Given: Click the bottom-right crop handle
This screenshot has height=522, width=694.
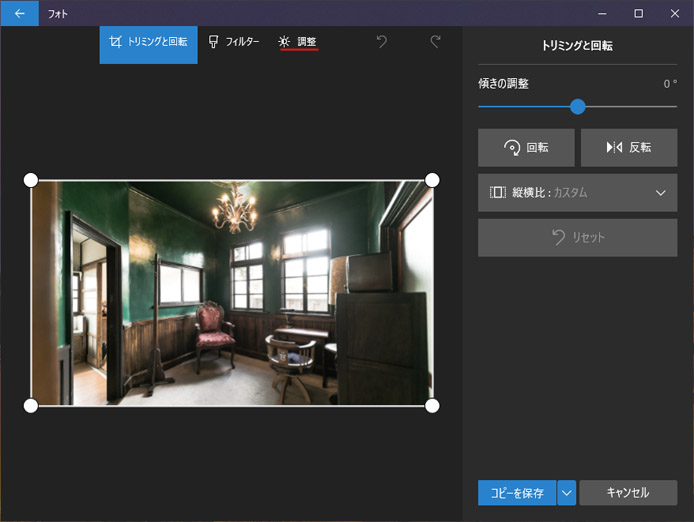Looking at the screenshot, I should [x=432, y=406].
